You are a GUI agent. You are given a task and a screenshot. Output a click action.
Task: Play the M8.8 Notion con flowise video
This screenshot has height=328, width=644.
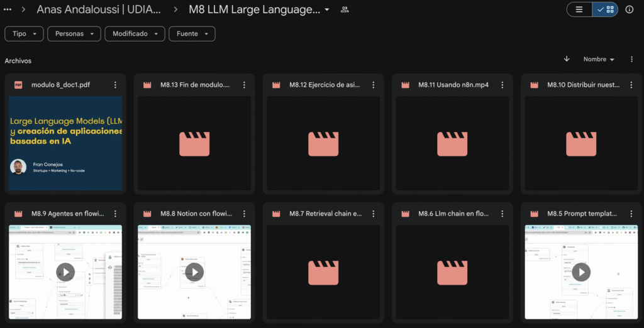tap(194, 272)
